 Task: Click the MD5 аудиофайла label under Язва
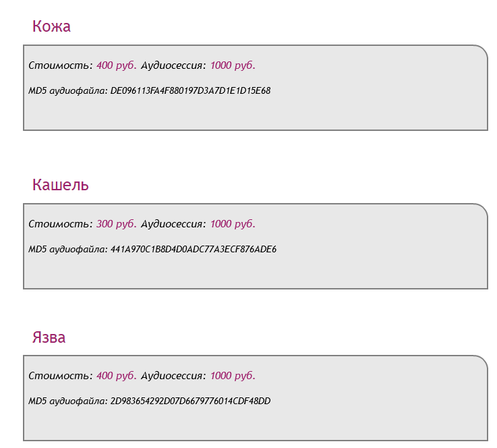(x=68, y=401)
